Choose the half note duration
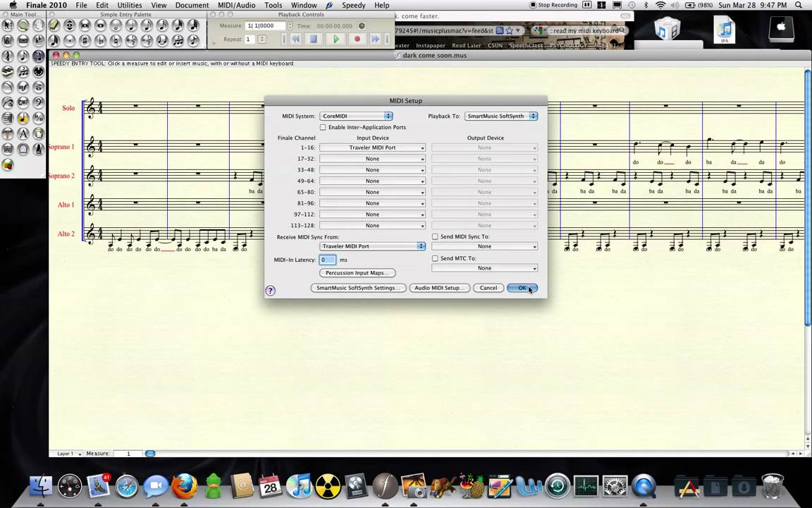The height and width of the screenshot is (508, 812). (116, 25)
